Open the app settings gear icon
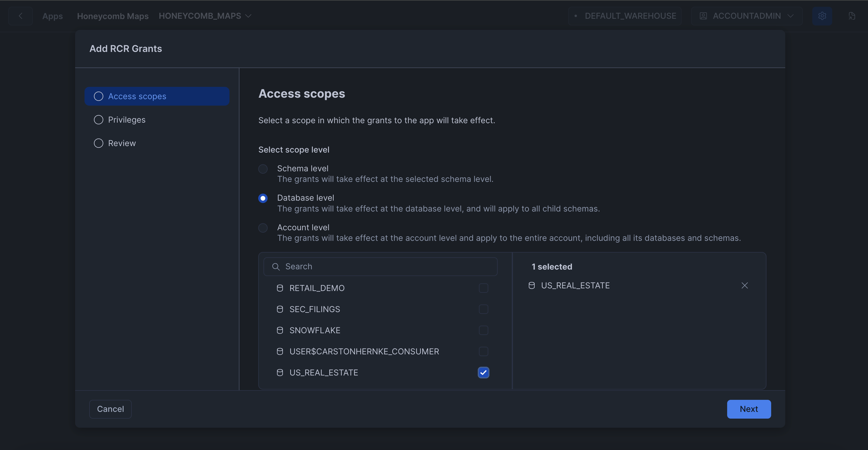Screen dimensions: 868x450 (823, 16)
